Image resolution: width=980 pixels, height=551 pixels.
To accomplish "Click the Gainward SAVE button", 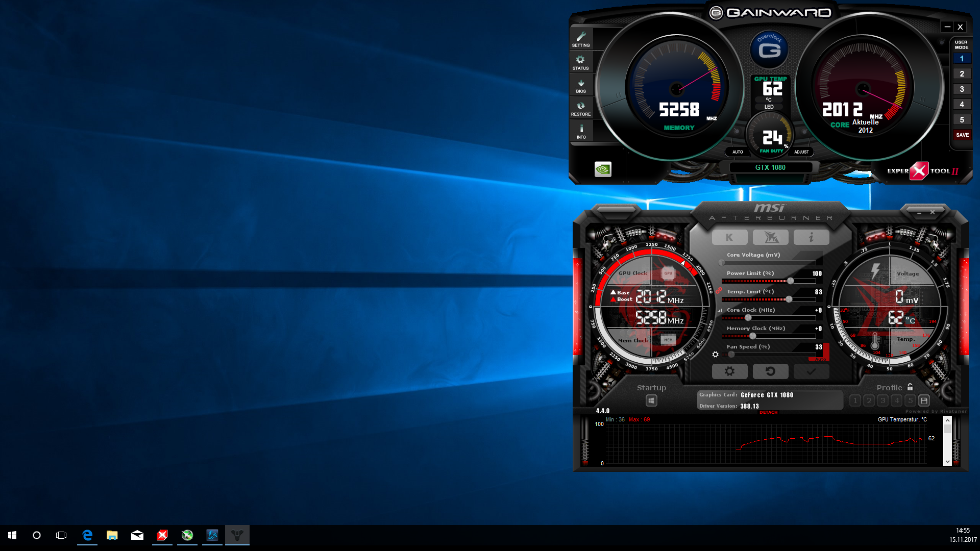I will click(962, 135).
